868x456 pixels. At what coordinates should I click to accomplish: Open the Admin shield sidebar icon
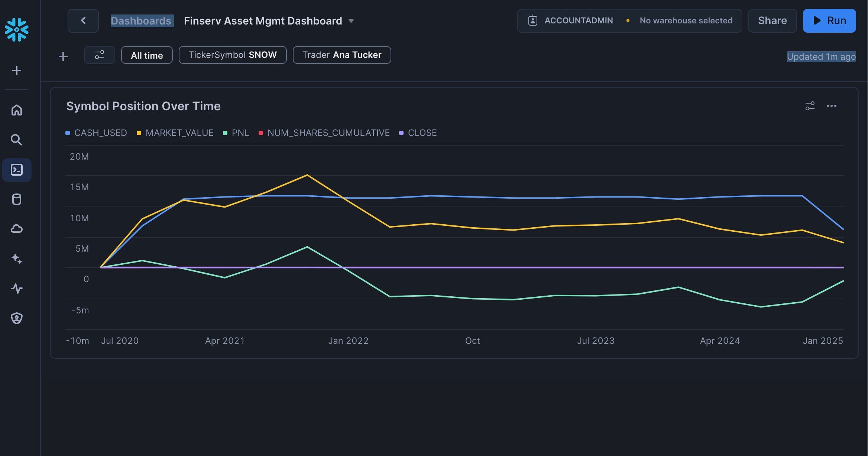(16, 318)
